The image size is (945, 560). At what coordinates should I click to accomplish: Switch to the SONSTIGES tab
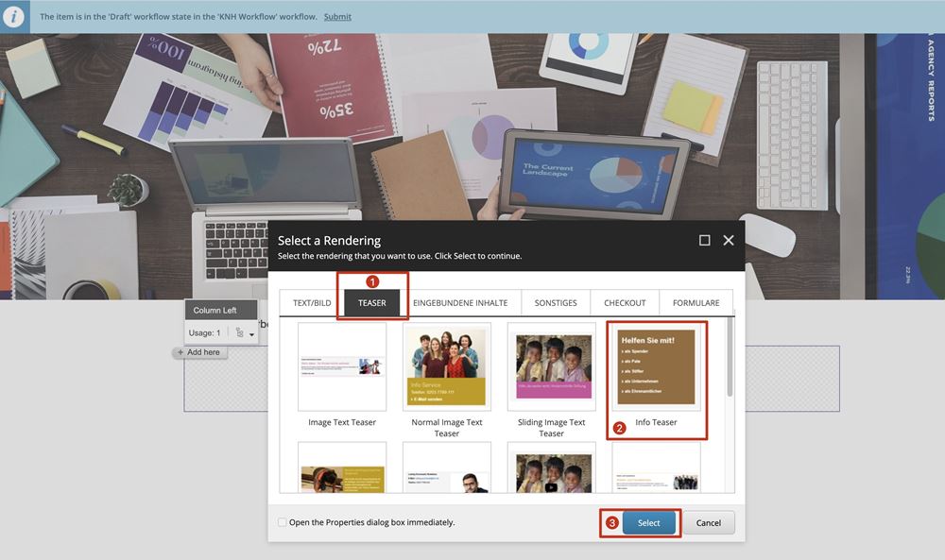pos(556,303)
